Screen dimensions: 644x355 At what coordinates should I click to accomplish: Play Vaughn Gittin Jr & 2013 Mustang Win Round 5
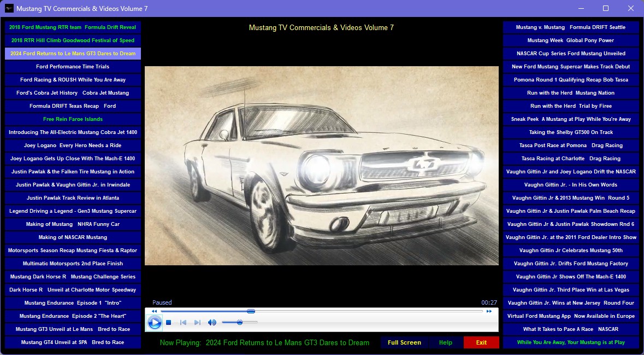pyautogui.click(x=571, y=198)
